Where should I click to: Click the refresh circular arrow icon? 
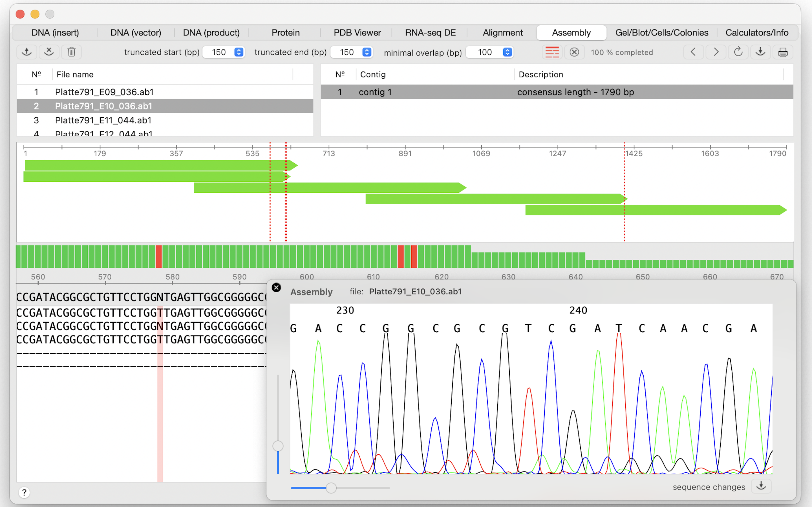[738, 52]
